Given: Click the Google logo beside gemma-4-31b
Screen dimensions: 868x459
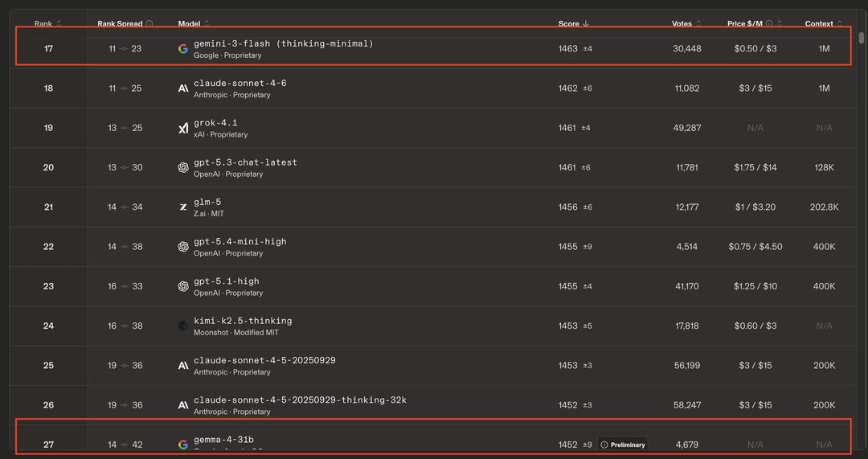Looking at the screenshot, I should click(183, 445).
